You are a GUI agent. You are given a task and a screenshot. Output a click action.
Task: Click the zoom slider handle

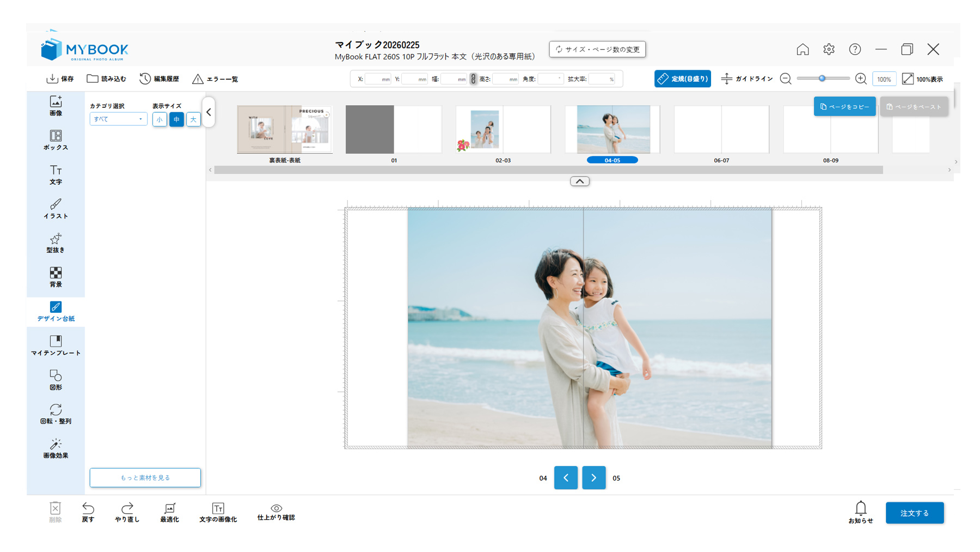(x=822, y=79)
